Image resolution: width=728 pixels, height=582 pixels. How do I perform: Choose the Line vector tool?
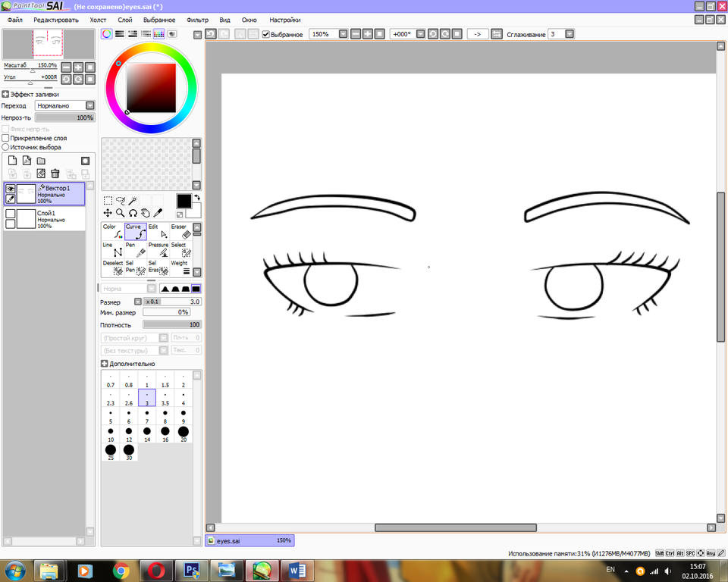click(x=113, y=249)
